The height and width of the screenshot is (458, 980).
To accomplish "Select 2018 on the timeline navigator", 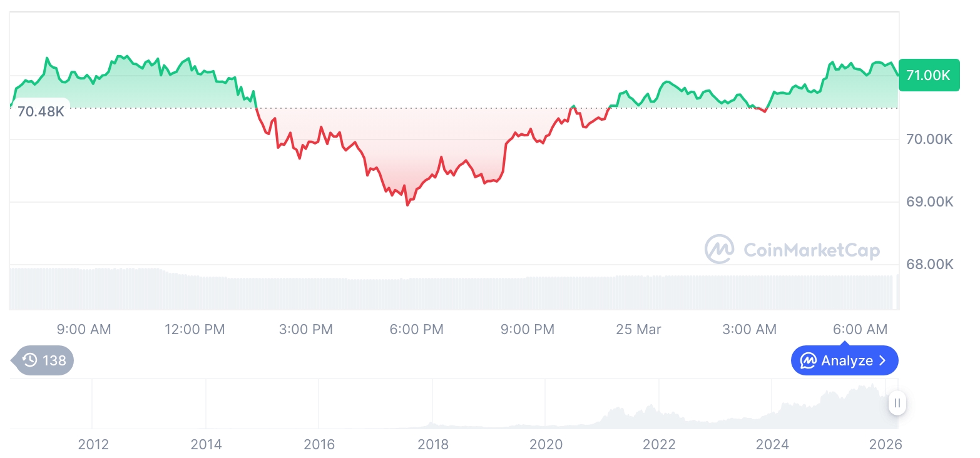I will pyautogui.click(x=432, y=444).
